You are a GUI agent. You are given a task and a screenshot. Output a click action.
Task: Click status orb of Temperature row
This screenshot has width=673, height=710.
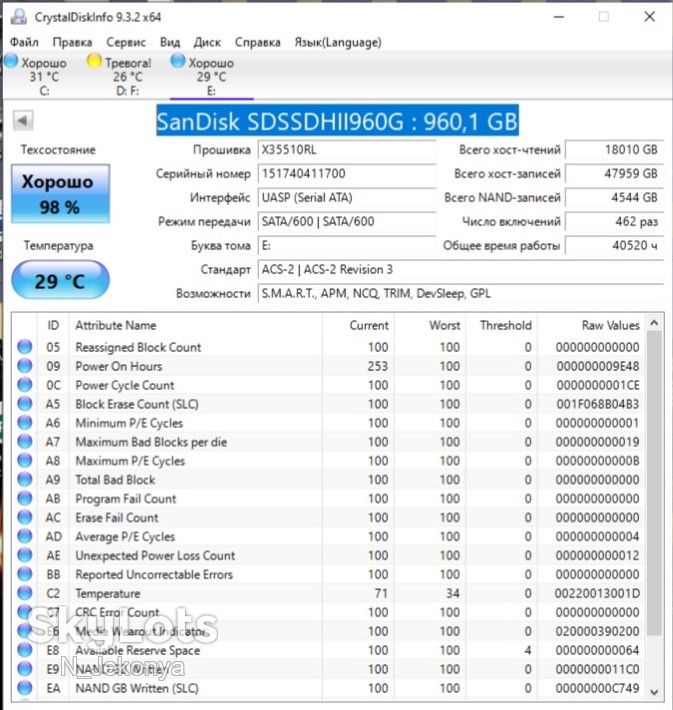point(24,593)
